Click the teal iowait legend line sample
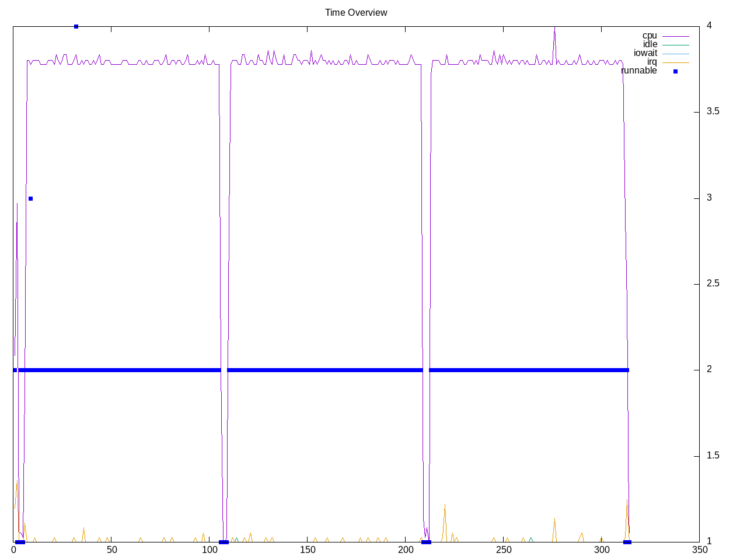The height and width of the screenshot is (560, 747). [675, 54]
